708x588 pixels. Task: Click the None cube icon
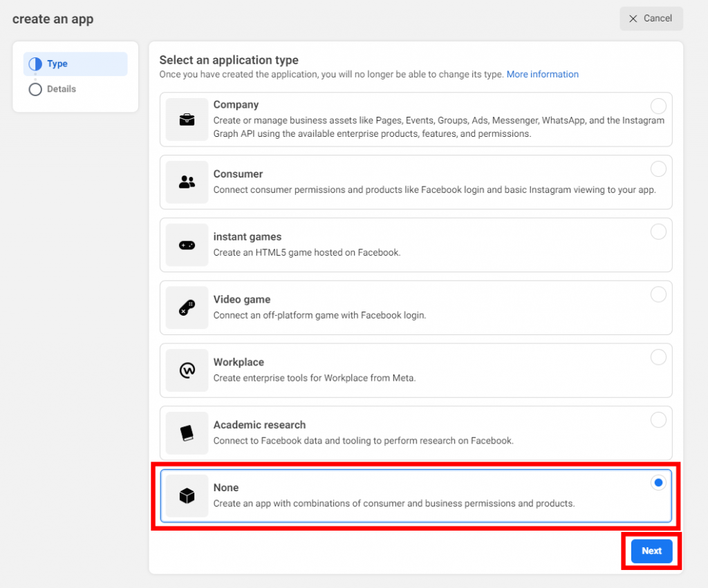[187, 496]
